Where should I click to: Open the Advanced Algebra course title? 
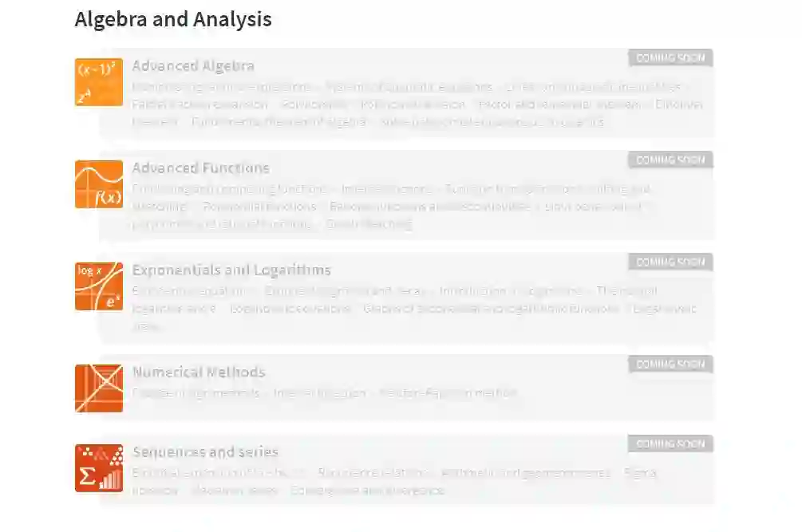click(x=193, y=66)
